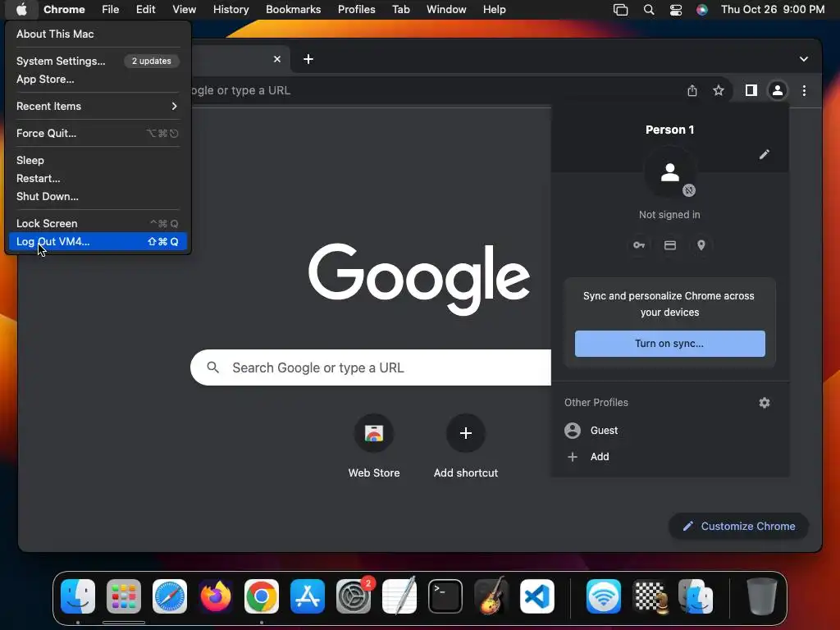Open TextEdit from the Dock
Image resolution: width=840 pixels, height=630 pixels.
point(399,596)
